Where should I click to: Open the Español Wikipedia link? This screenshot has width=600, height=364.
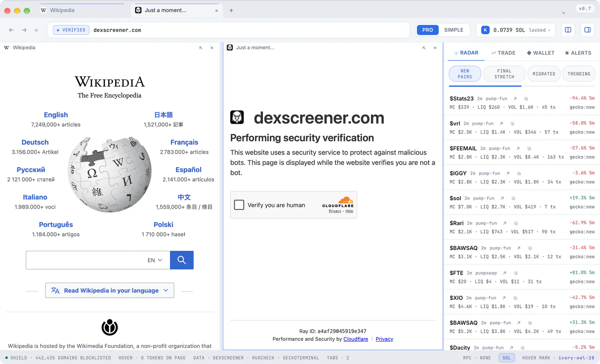coord(189,170)
